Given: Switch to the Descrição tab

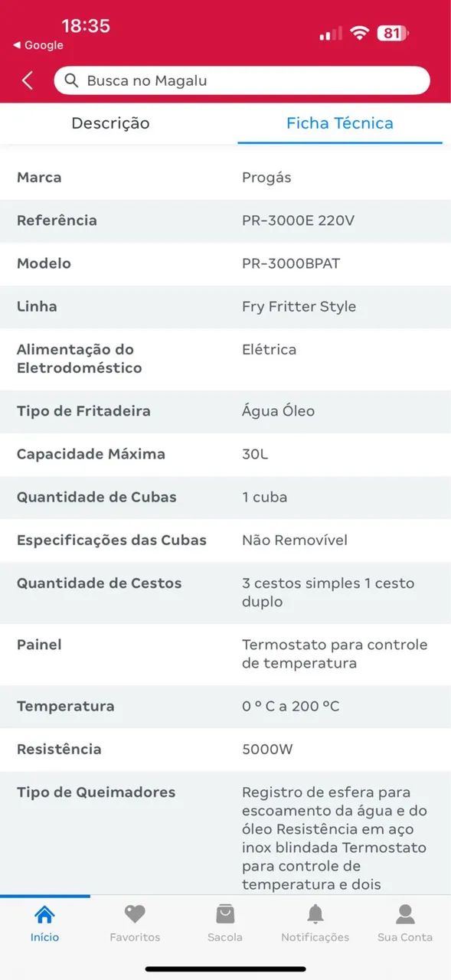Looking at the screenshot, I should (110, 123).
